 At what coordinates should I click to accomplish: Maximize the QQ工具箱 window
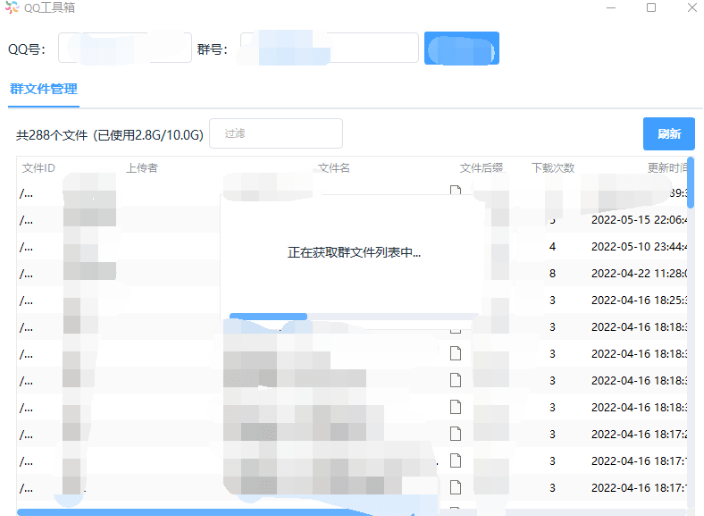coord(651,8)
